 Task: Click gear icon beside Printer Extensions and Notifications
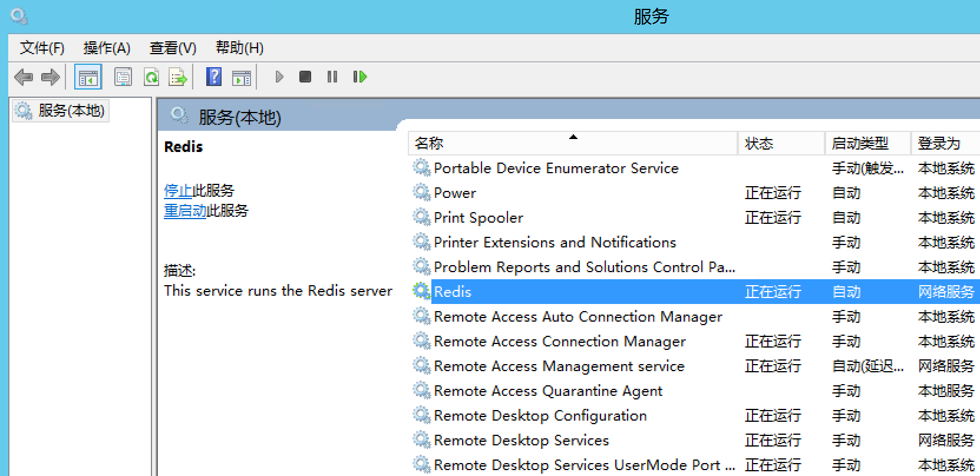[x=421, y=242]
